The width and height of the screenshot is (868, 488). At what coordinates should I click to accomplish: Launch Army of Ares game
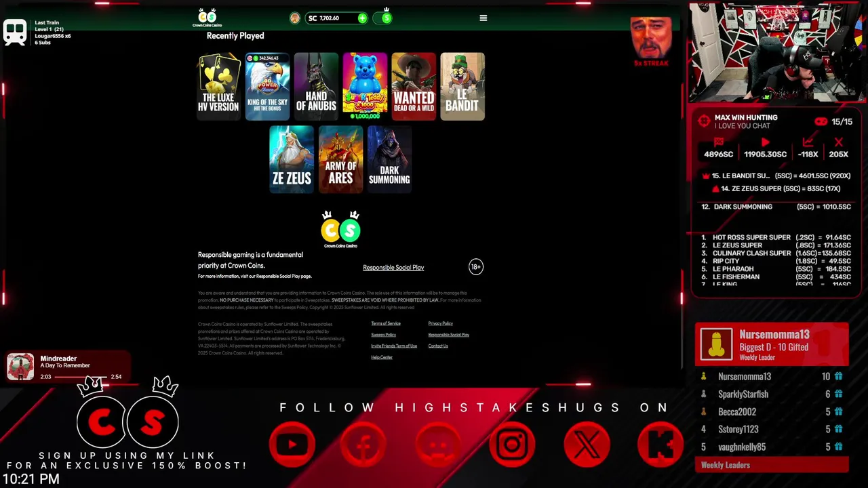click(340, 159)
